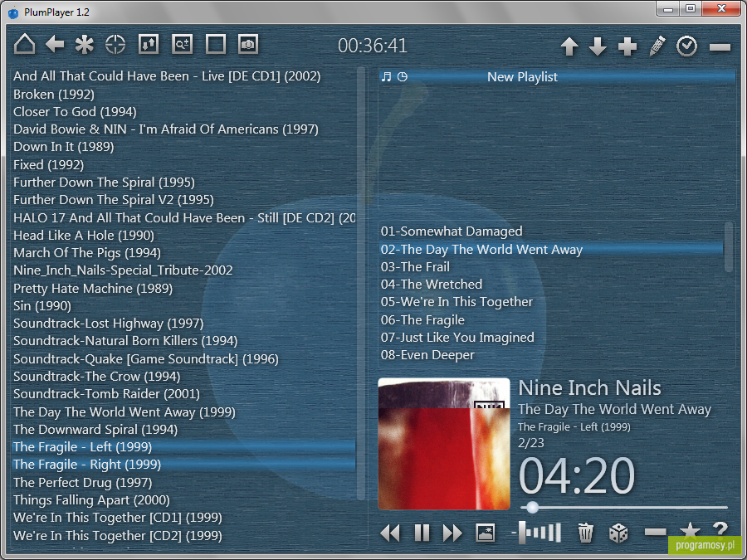Go to the home view via house icon
This screenshot has height=560, width=747.
tap(24, 44)
